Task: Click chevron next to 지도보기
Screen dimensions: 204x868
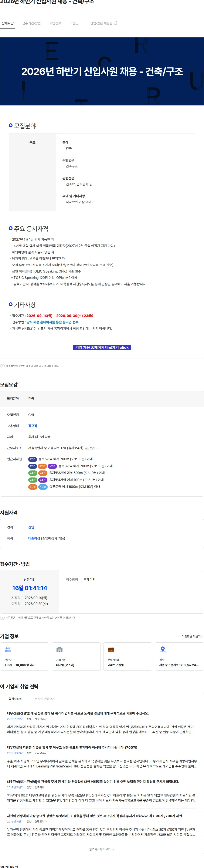Action: 97,448
